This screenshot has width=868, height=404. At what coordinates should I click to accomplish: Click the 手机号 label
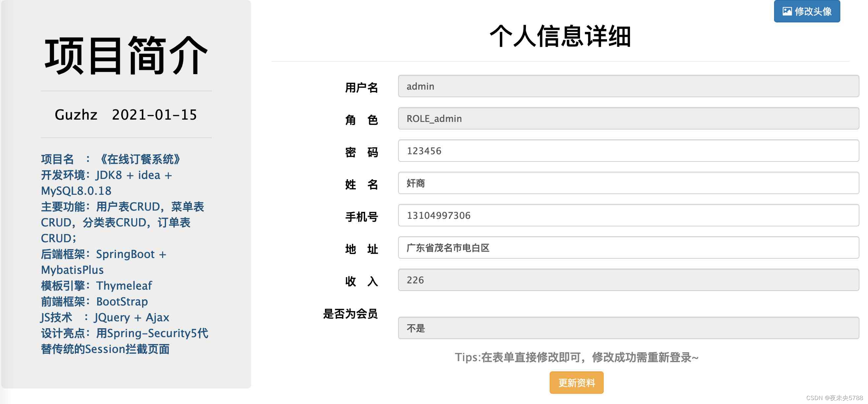(361, 216)
